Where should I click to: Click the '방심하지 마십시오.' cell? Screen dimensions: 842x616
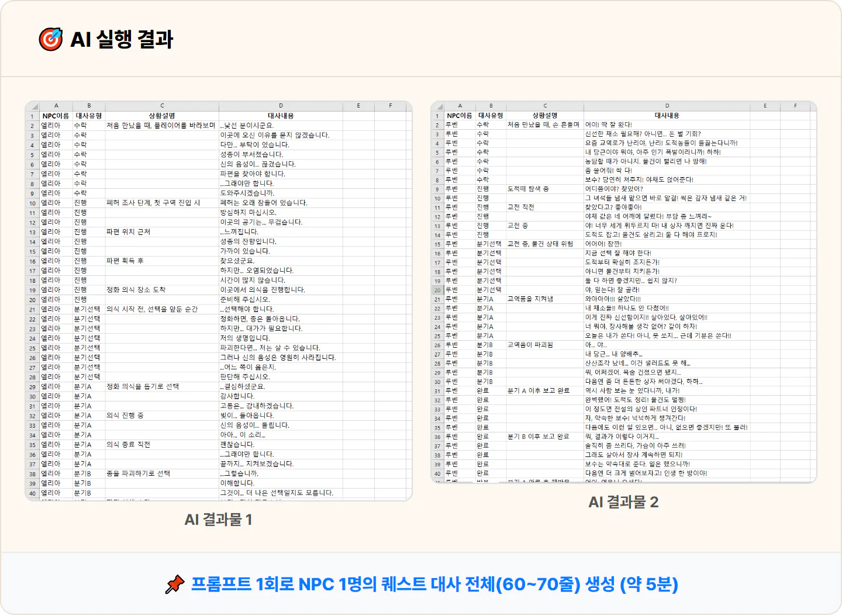tap(281, 212)
